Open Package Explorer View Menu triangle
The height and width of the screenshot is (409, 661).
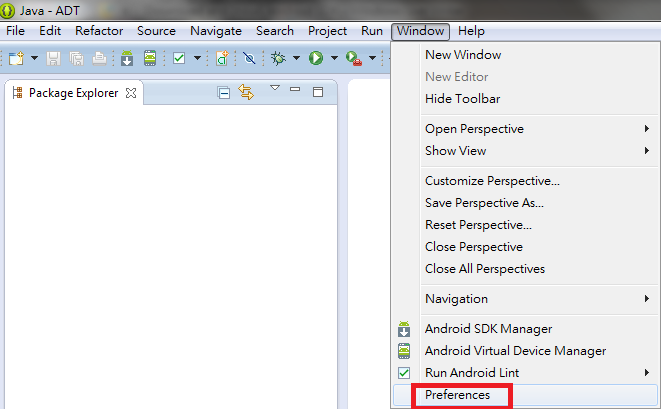275,88
